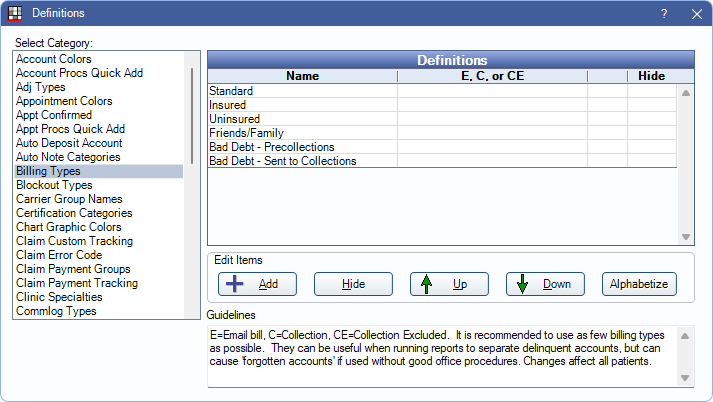Select Commlog Types category

(x=56, y=311)
